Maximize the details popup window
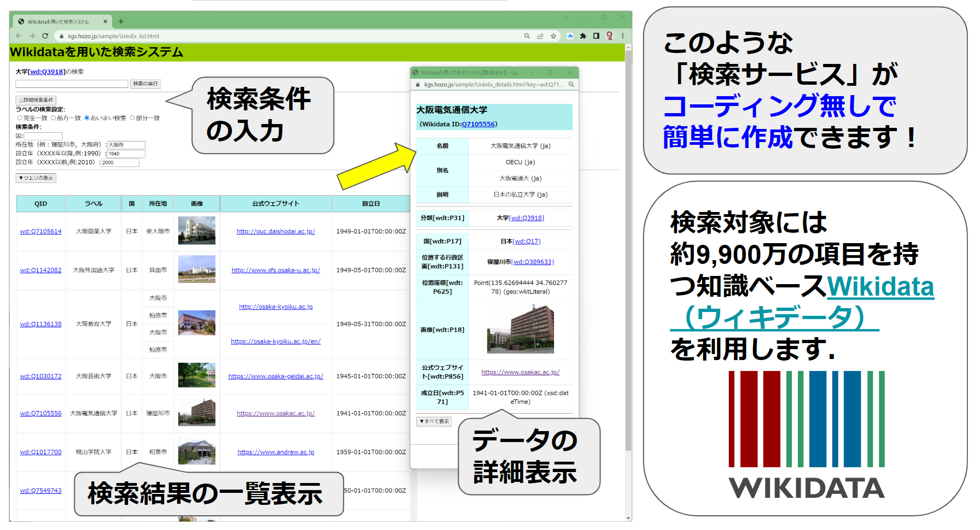Image resolution: width=980 pixels, height=530 pixels. (550, 72)
